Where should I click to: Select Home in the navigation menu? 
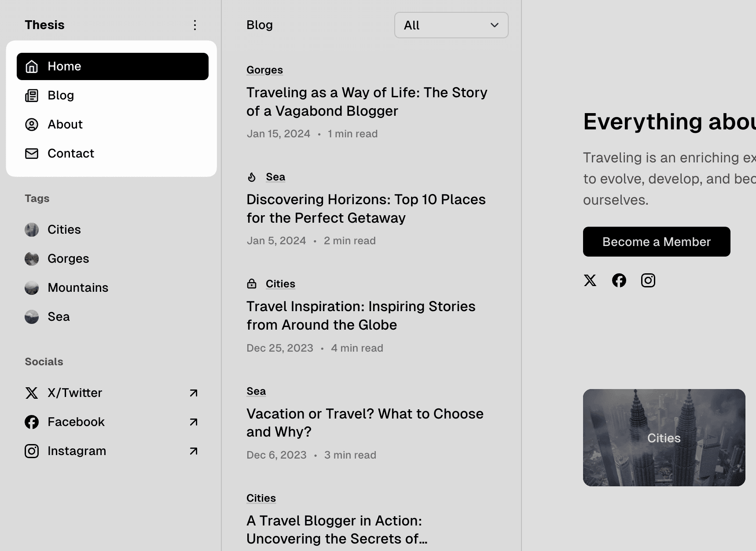[x=113, y=66]
